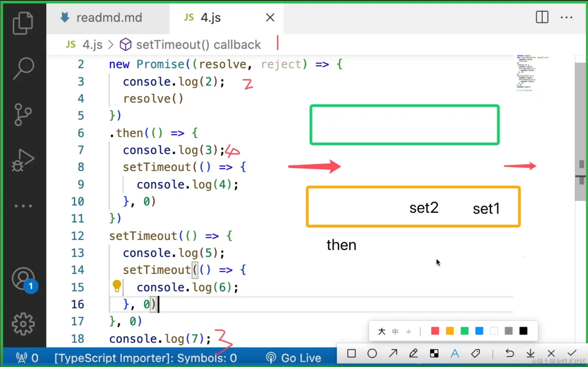
Task: Open the Manage settings gear
Action: click(23, 324)
